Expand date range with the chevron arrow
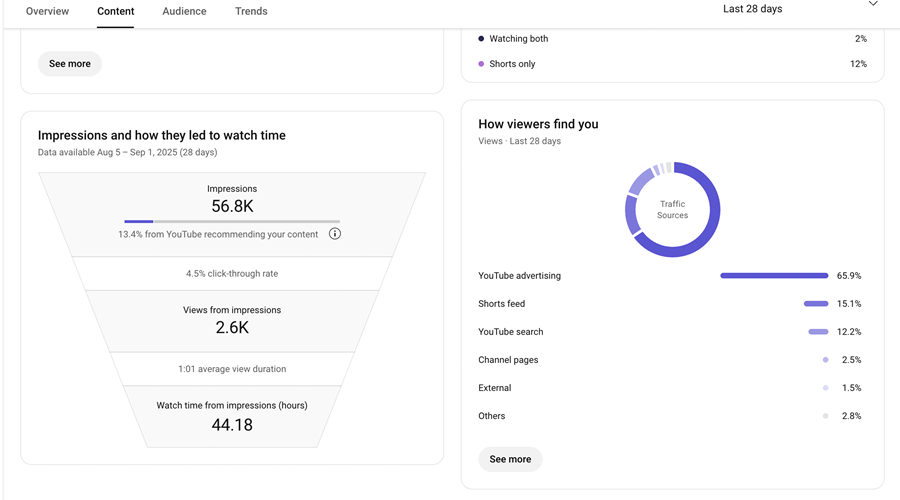Viewport: 900px width, 500px height. (x=873, y=5)
